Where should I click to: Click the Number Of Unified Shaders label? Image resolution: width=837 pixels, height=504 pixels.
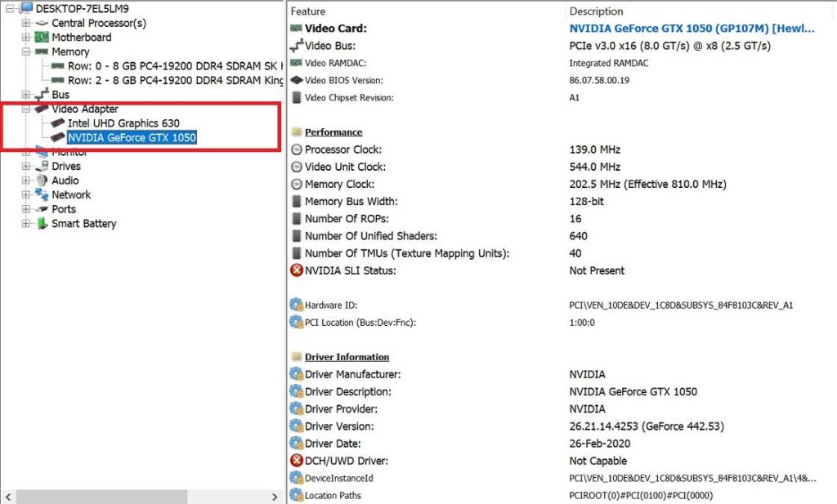click(x=371, y=236)
